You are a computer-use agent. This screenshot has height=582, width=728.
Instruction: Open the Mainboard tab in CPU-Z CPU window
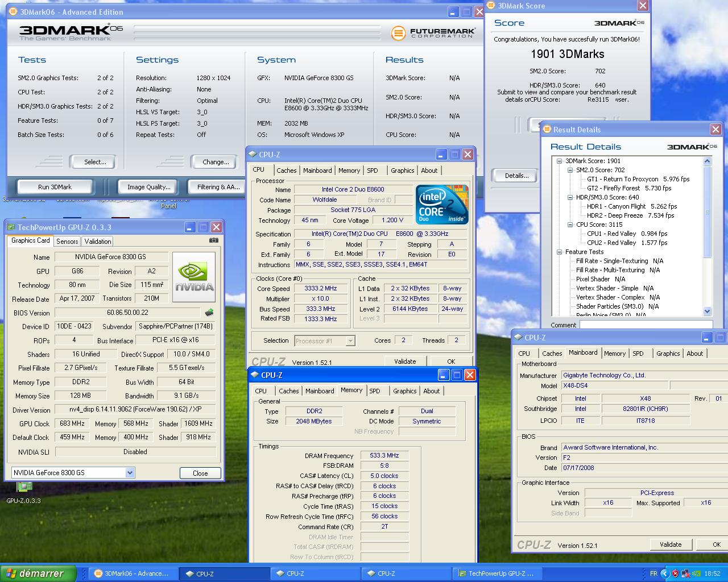(x=317, y=171)
